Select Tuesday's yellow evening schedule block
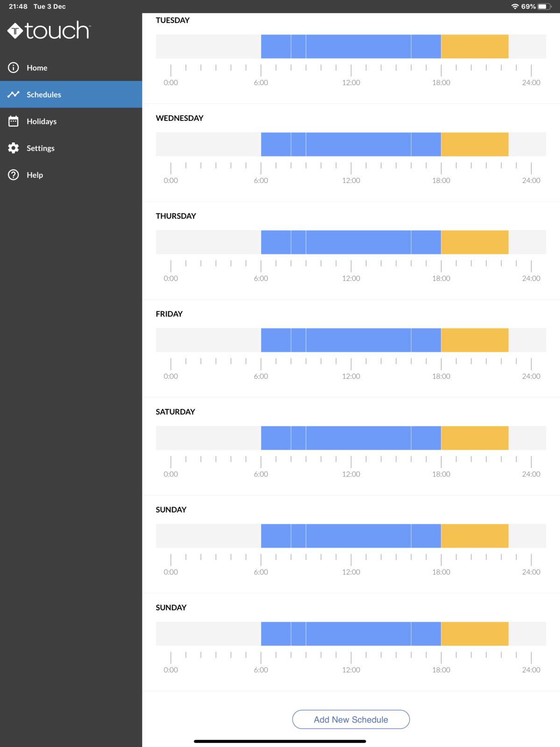The height and width of the screenshot is (747, 560). [475, 46]
